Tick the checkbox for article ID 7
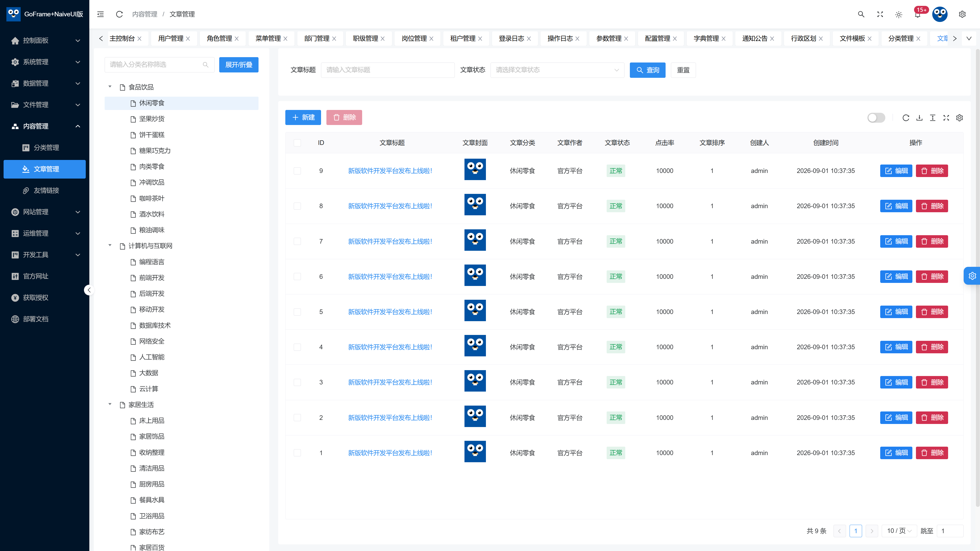Image resolution: width=980 pixels, height=551 pixels. [297, 242]
